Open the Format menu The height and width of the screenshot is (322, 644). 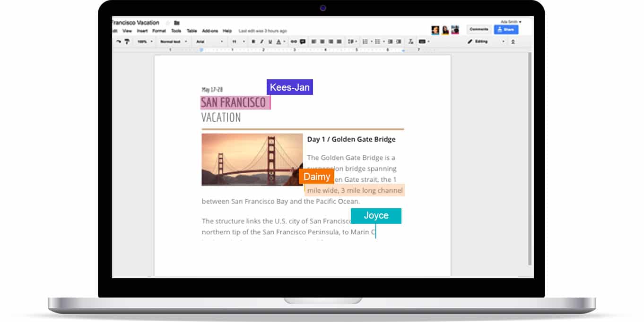(x=159, y=31)
